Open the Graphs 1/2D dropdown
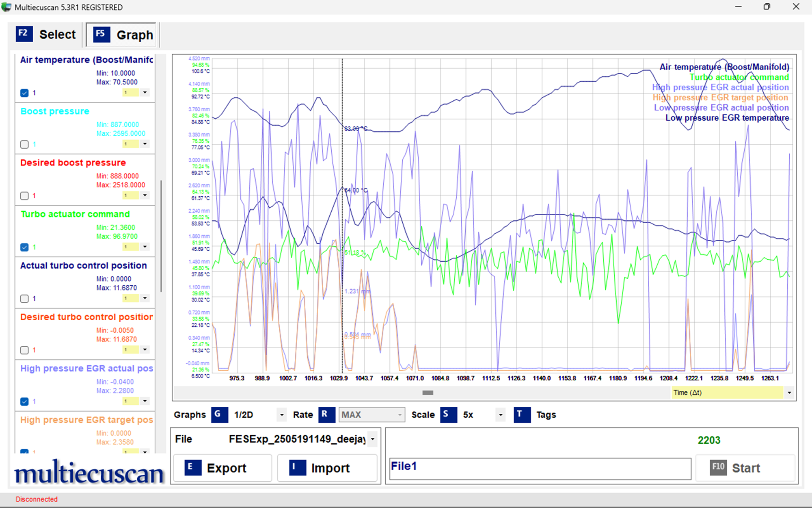This screenshot has height=508, width=812. [282, 415]
